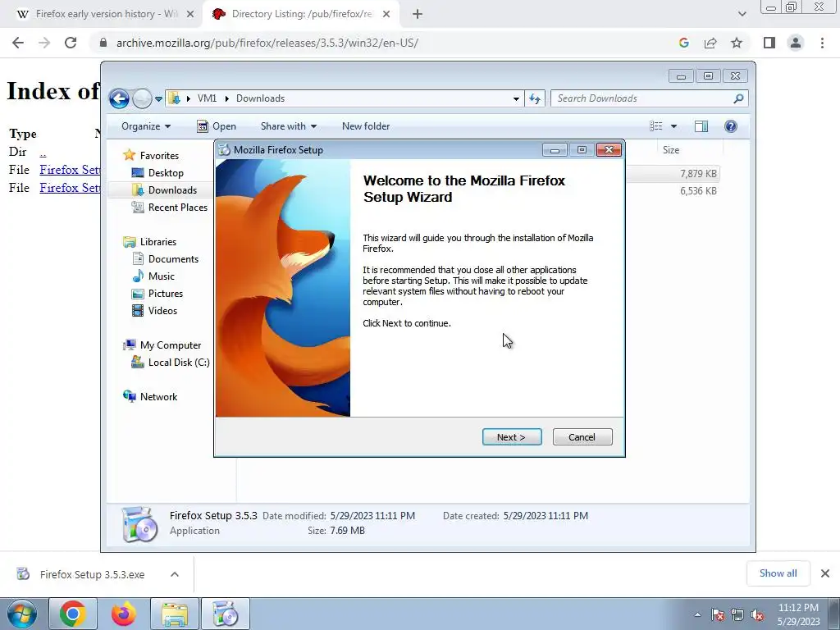The height and width of the screenshot is (630, 840).
Task: Open the views options dropdown arrow
Action: pyautogui.click(x=674, y=126)
